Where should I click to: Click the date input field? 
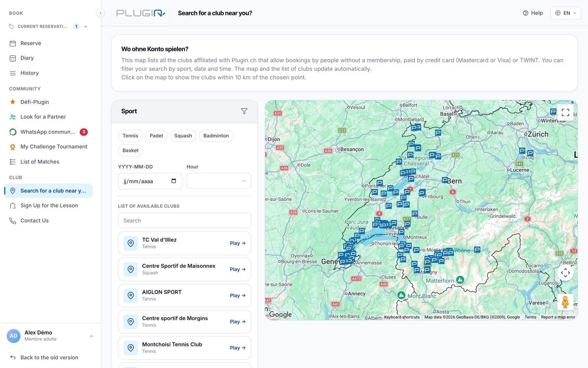click(x=150, y=181)
